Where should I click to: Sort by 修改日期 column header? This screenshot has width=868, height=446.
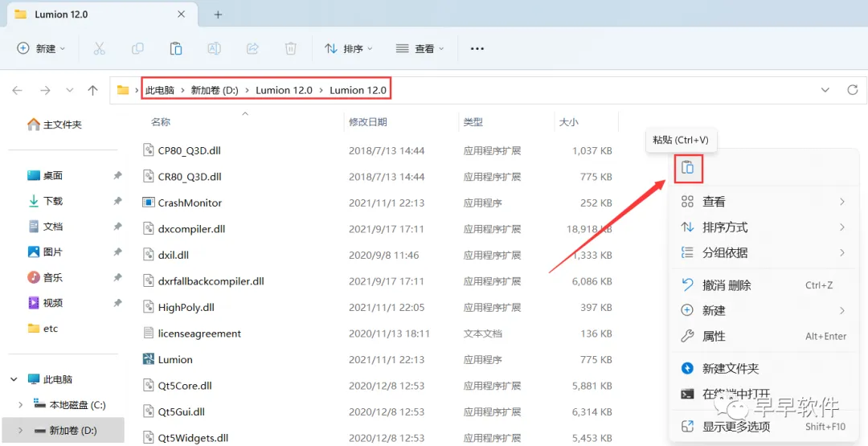(x=368, y=122)
